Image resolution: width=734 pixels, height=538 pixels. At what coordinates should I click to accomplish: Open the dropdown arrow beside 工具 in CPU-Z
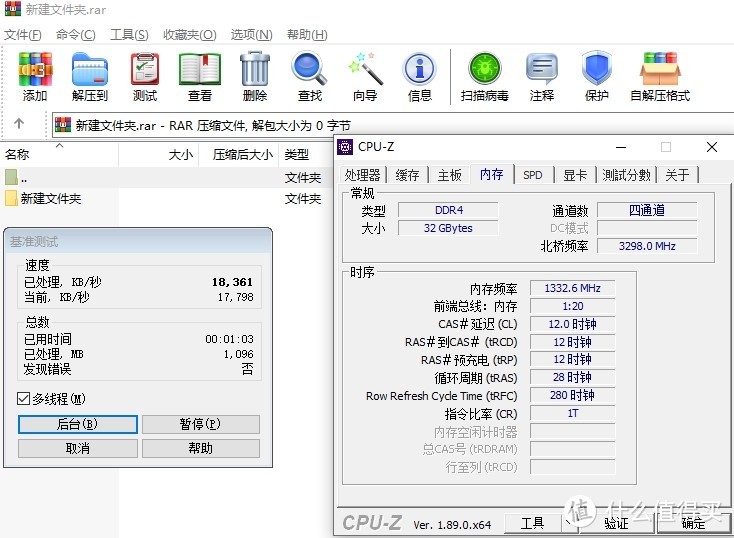tap(568, 523)
